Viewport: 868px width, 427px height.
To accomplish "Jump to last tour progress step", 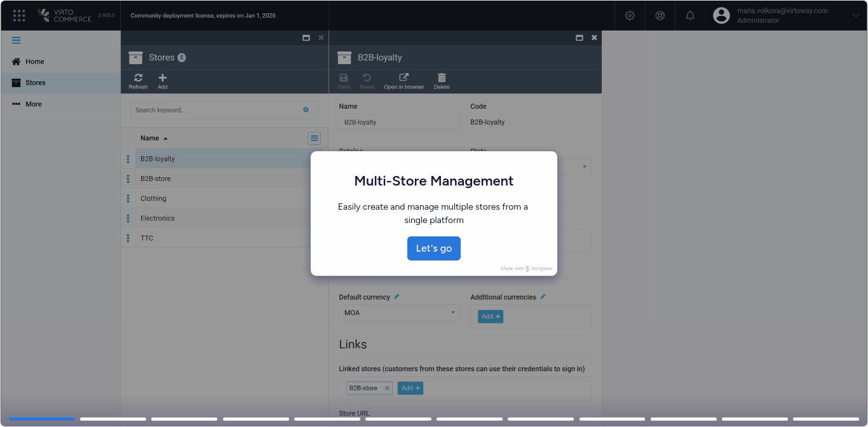I will 826,419.
